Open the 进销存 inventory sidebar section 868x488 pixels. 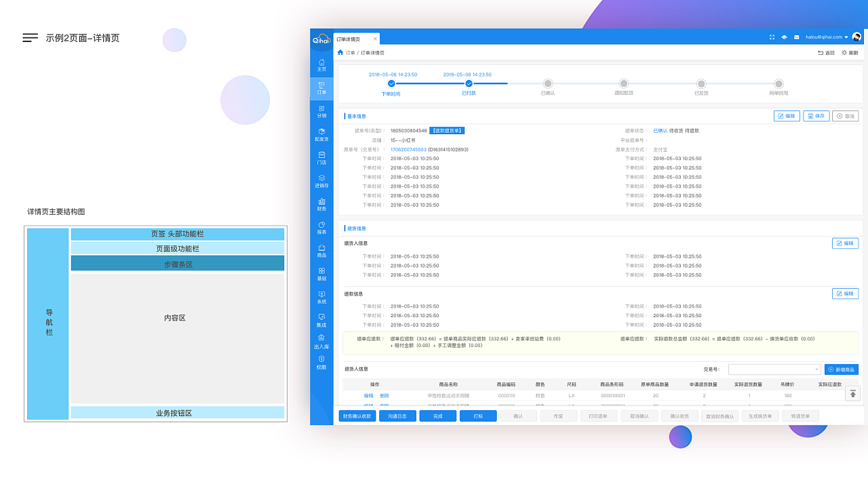coord(321,182)
